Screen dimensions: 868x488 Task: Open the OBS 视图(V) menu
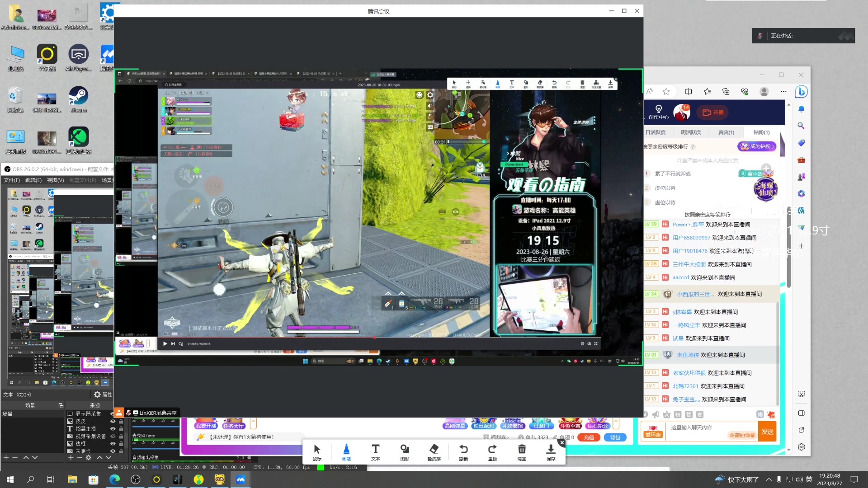click(55, 180)
